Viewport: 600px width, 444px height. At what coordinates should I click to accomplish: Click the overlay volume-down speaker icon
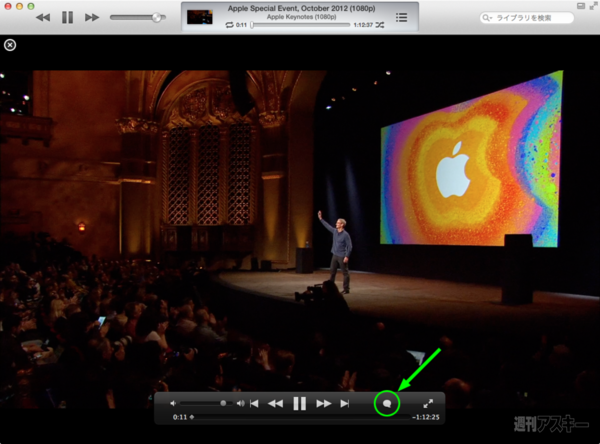(x=173, y=403)
